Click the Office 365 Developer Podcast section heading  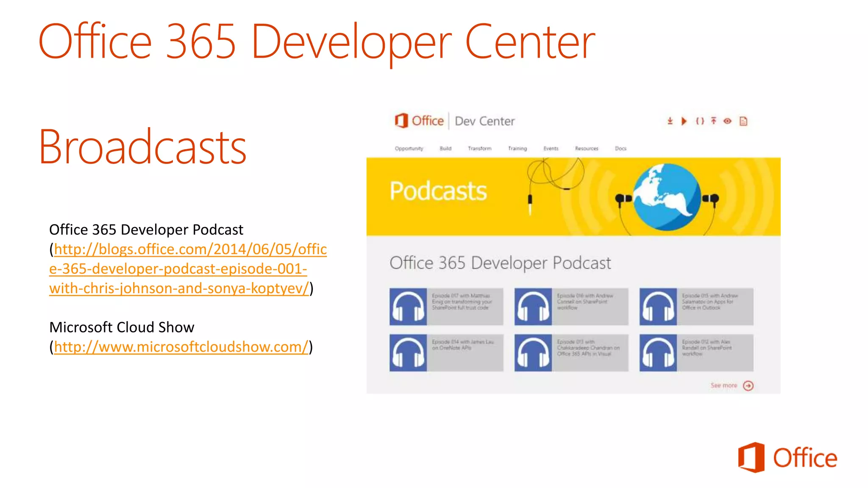tap(500, 263)
